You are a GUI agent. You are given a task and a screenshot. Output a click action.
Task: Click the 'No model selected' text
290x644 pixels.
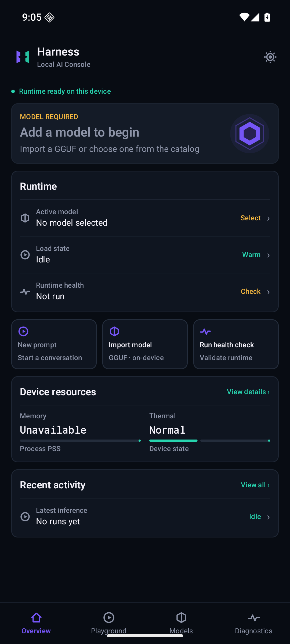(72, 223)
